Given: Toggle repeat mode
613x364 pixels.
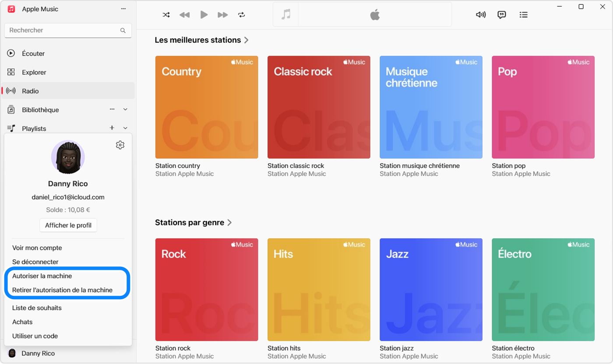Looking at the screenshot, I should [242, 15].
